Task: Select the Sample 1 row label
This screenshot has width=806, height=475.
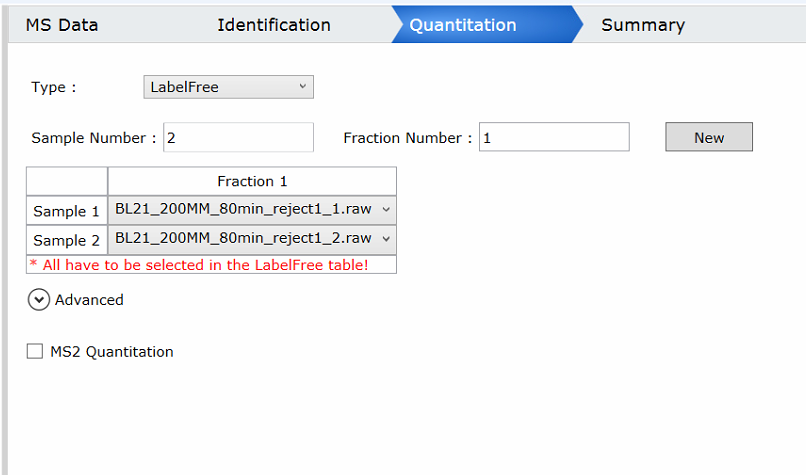Action: (66, 211)
